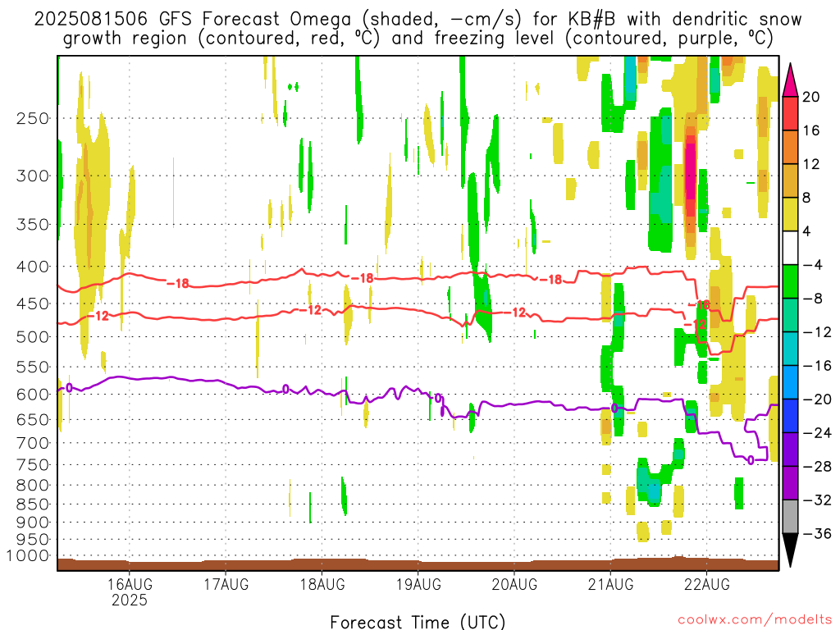Image resolution: width=840 pixels, height=630 pixels.
Task: Click the purple 0 freezing label near 21AUG
Action: (x=614, y=409)
